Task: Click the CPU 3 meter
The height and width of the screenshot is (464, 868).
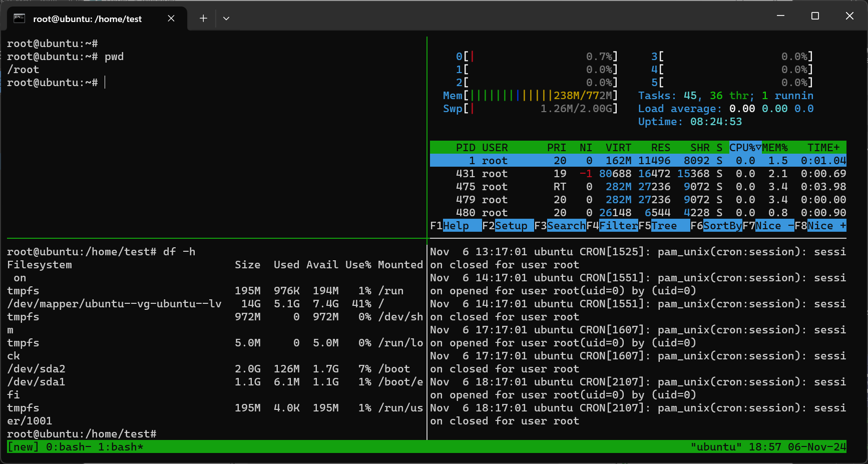Action: [x=732, y=57]
